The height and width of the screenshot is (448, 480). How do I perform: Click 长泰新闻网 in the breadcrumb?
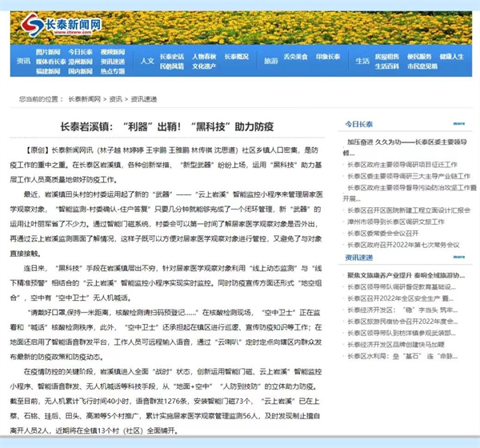click(85, 99)
